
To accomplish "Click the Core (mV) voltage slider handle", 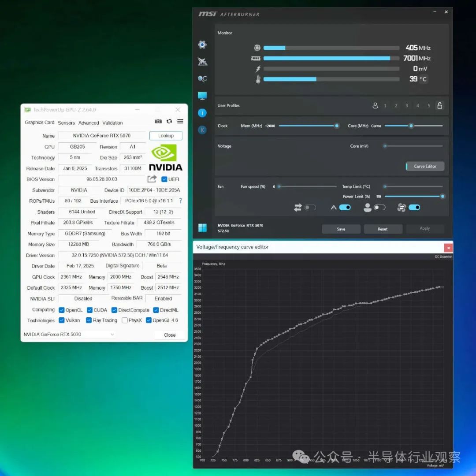I will (x=385, y=146).
